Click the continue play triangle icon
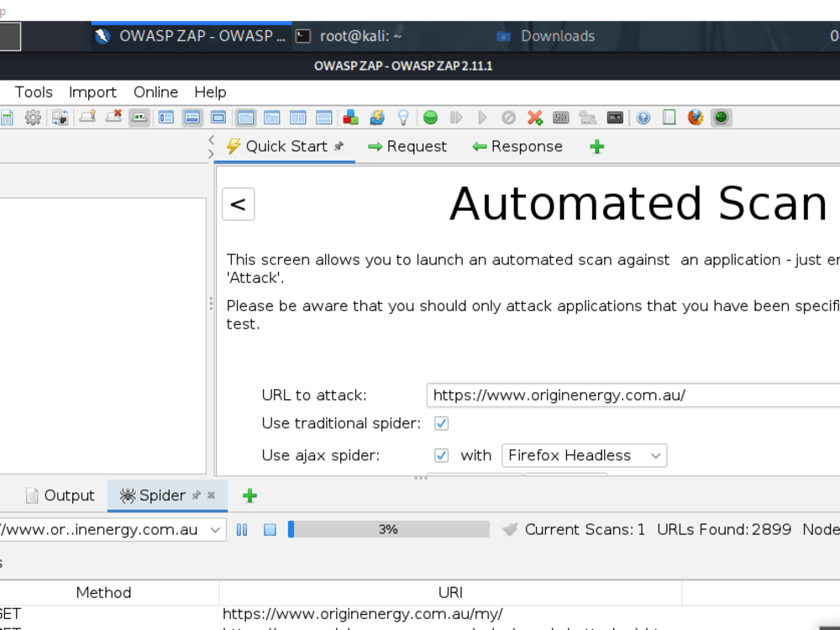This screenshot has width=840, height=630. coord(482,118)
